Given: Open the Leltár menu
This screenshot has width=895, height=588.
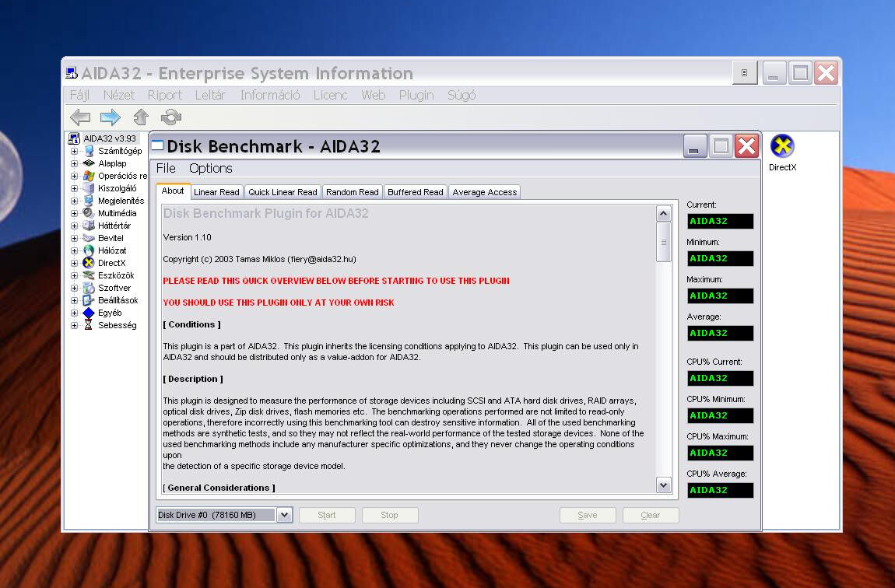Looking at the screenshot, I should pyautogui.click(x=210, y=95).
